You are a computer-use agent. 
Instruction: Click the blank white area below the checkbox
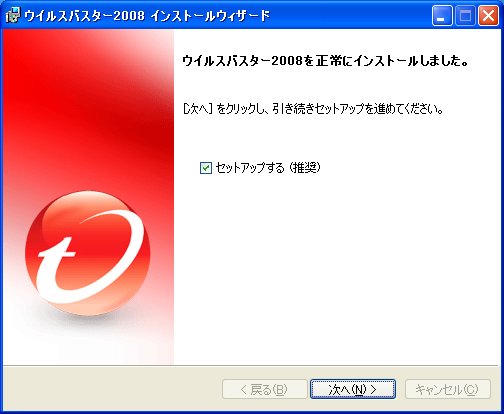(x=337, y=267)
